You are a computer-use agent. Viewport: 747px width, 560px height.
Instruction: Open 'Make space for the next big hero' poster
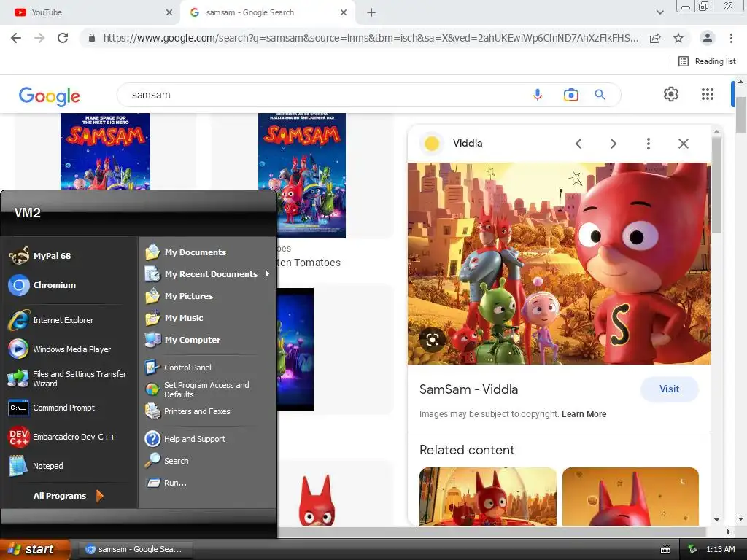105,152
